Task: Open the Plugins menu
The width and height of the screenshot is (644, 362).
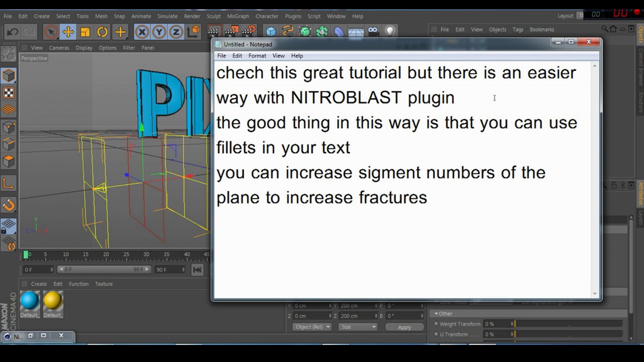Action: 293,16
